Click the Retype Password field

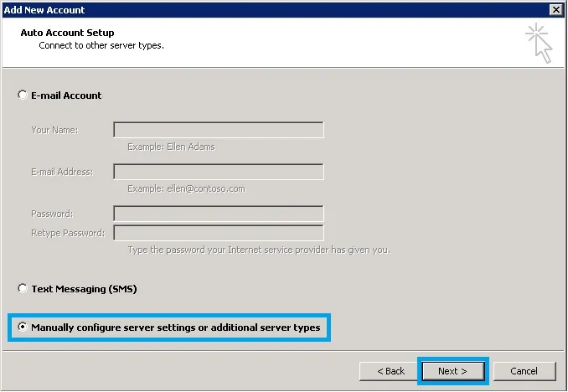click(218, 233)
